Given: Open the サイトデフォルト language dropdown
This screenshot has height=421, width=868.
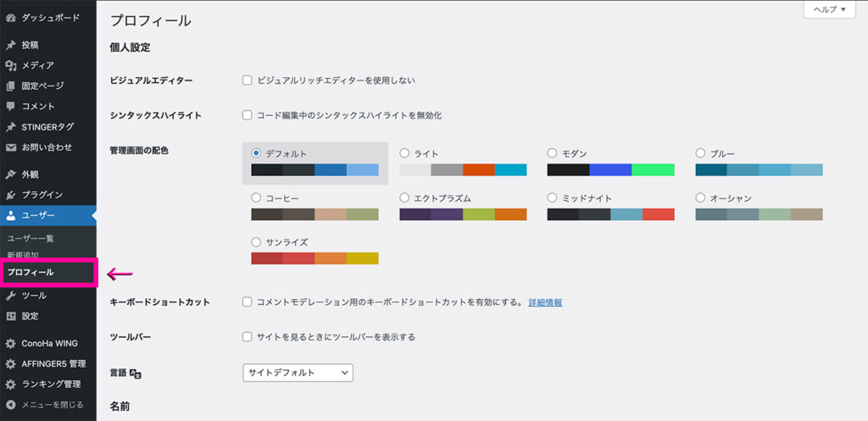Looking at the screenshot, I should click(x=298, y=373).
